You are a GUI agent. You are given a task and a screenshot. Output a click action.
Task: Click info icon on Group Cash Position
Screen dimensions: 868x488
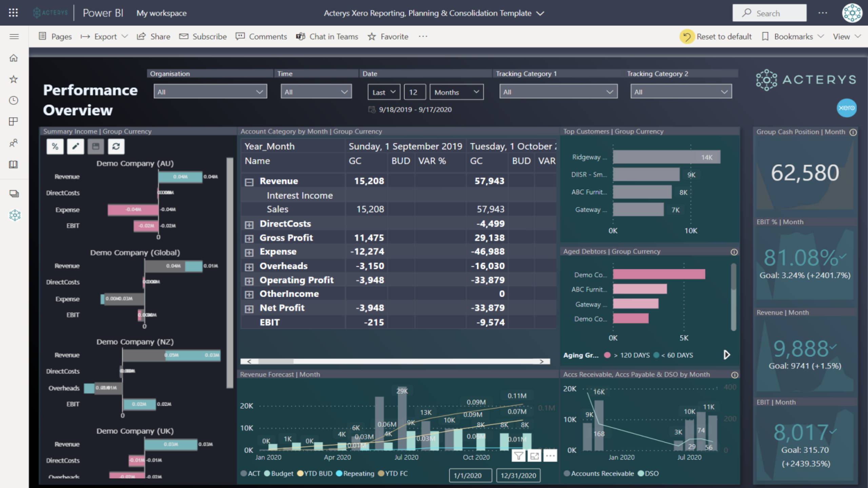point(853,132)
